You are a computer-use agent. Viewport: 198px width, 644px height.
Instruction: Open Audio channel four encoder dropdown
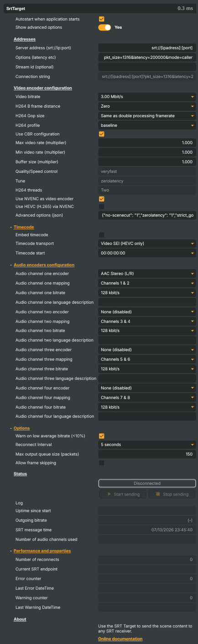click(147, 388)
